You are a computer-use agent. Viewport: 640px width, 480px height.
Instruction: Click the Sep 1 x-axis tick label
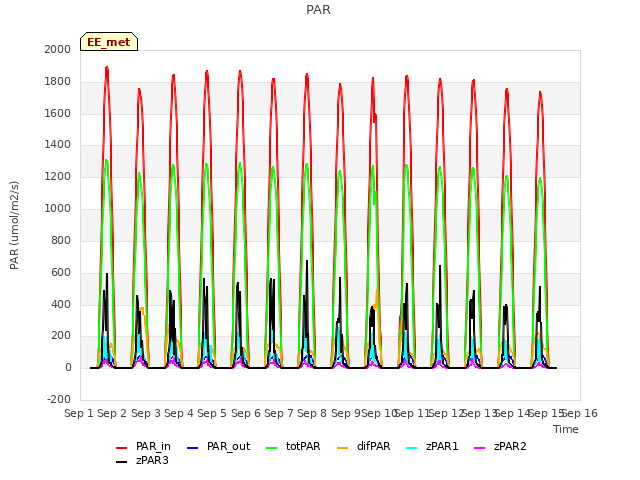[78, 413]
